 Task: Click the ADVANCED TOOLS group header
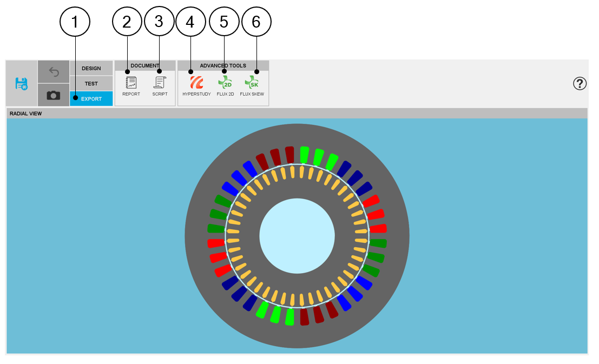(x=223, y=65)
